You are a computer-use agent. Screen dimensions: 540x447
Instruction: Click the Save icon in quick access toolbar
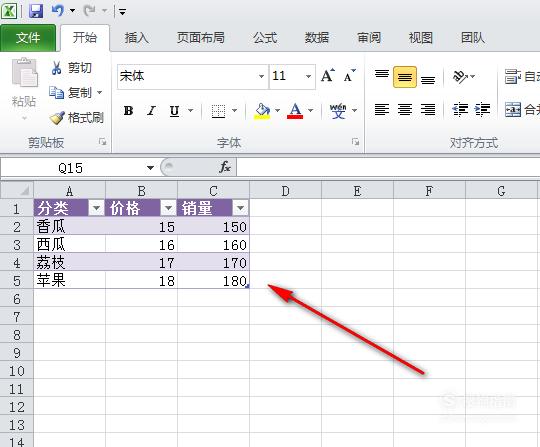(x=36, y=11)
